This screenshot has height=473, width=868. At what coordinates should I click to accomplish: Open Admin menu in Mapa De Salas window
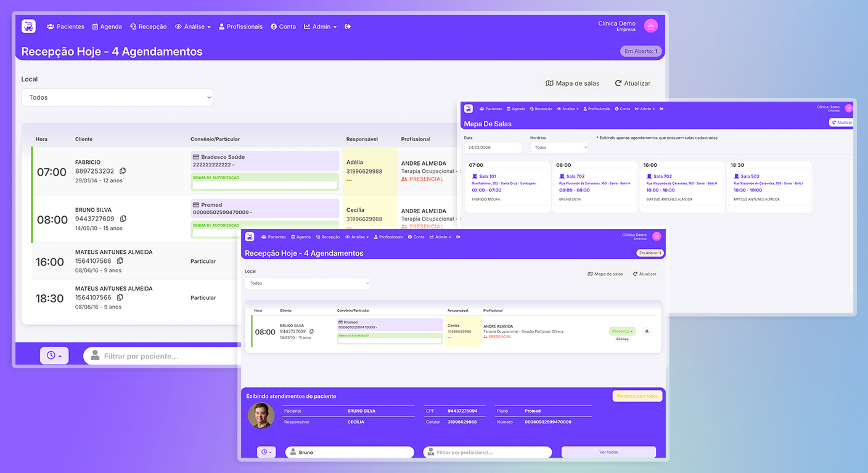pos(645,109)
